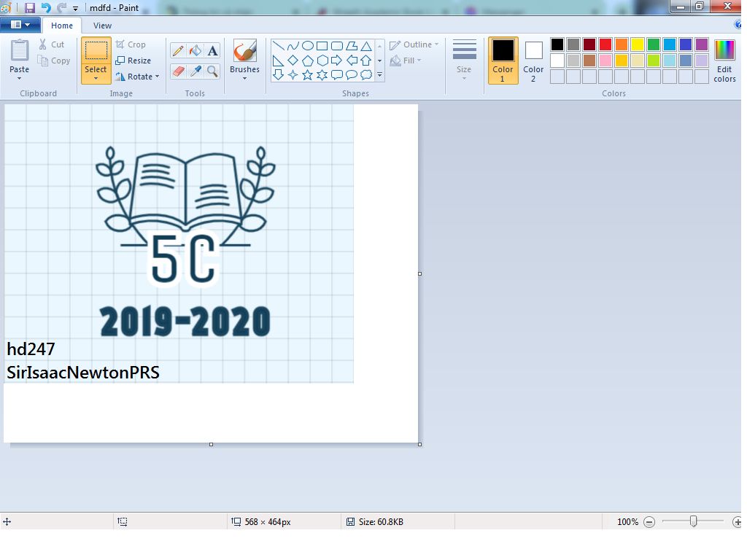This screenshot has width=747, height=560.
Task: Click the Save icon in title bar
Action: [29, 7]
